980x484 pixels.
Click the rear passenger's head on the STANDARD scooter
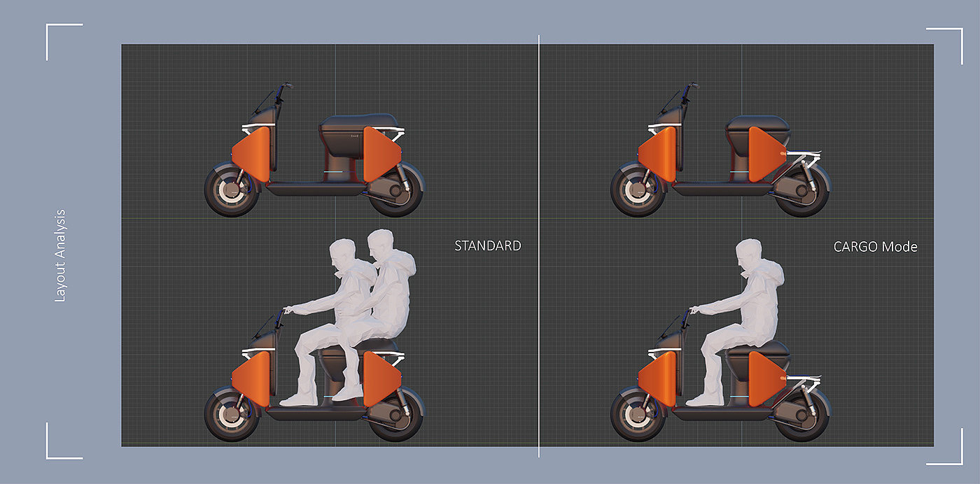tap(382, 243)
